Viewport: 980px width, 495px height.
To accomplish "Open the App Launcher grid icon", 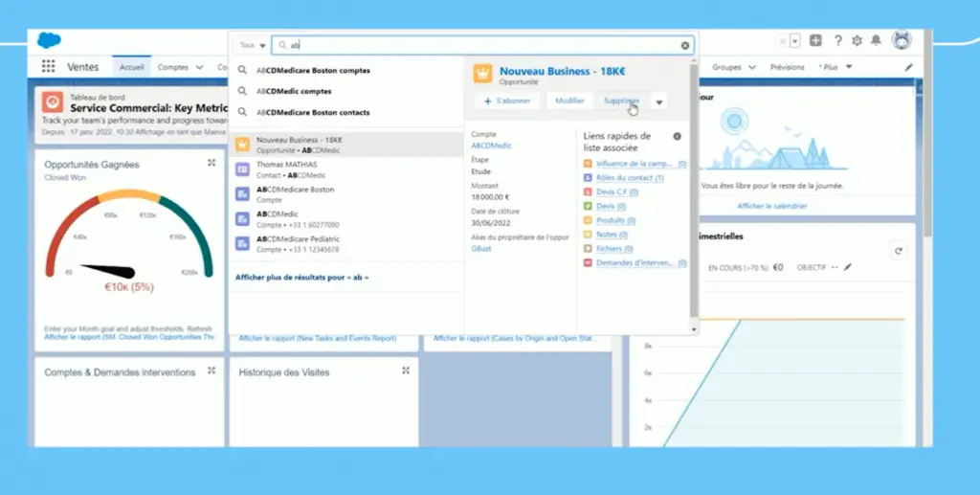I will point(48,66).
